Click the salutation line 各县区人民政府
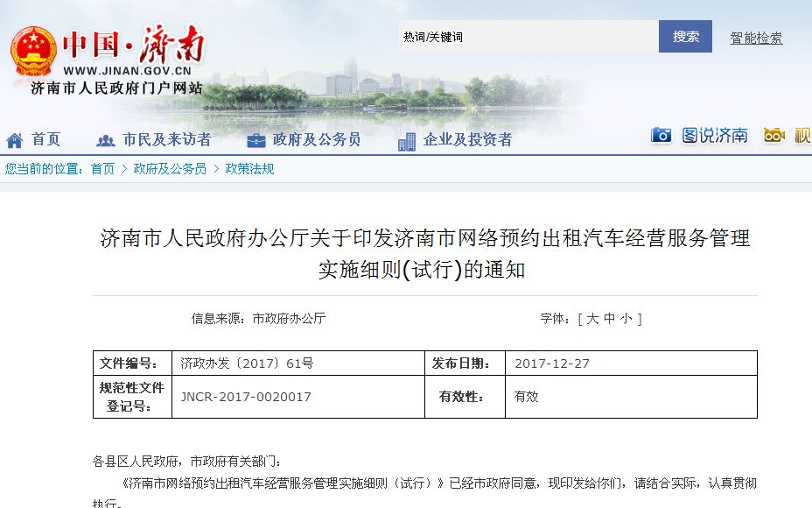Screen dimensions: 812x508 click(186, 462)
